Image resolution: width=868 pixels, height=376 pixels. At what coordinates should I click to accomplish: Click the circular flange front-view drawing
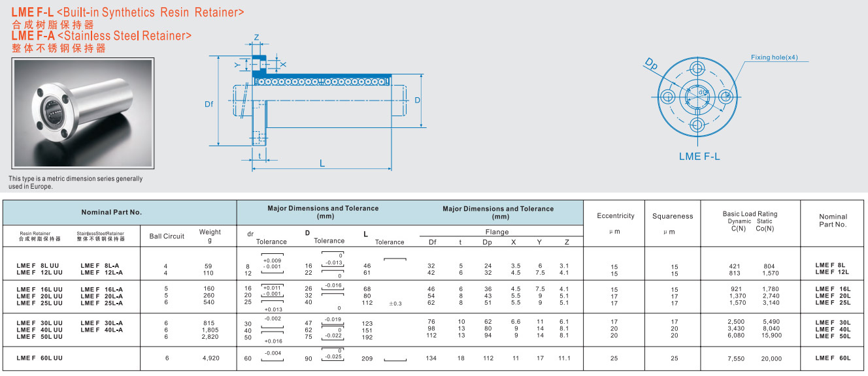tap(697, 97)
